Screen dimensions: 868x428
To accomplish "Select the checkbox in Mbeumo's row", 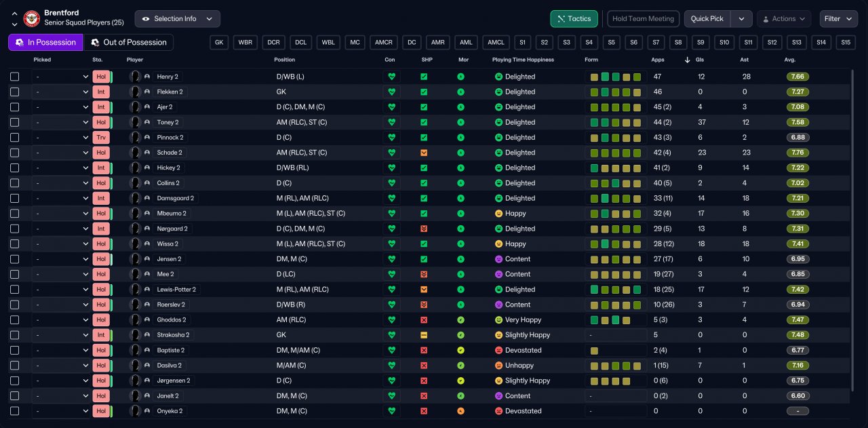I will (x=15, y=213).
